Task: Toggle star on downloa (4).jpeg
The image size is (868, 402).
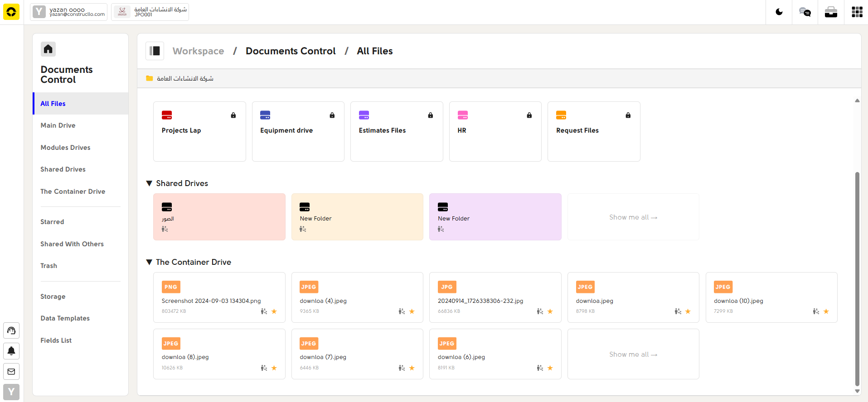Action: (412, 311)
